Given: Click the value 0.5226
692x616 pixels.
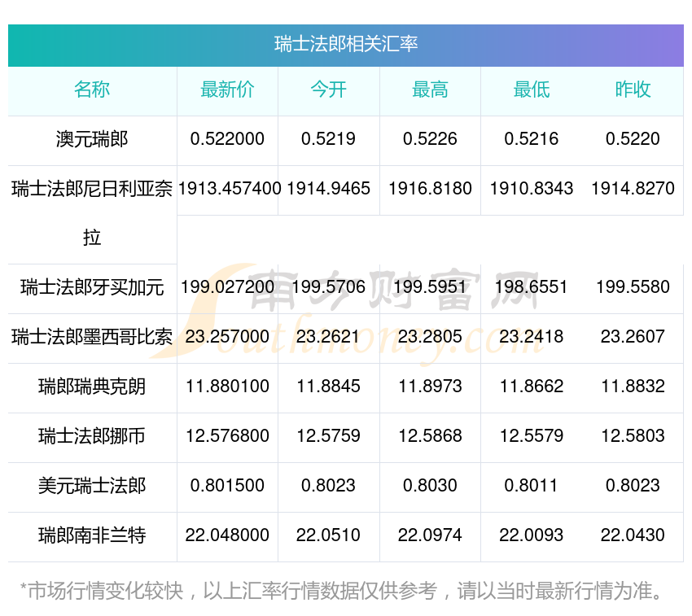Looking at the screenshot, I should (430, 139).
